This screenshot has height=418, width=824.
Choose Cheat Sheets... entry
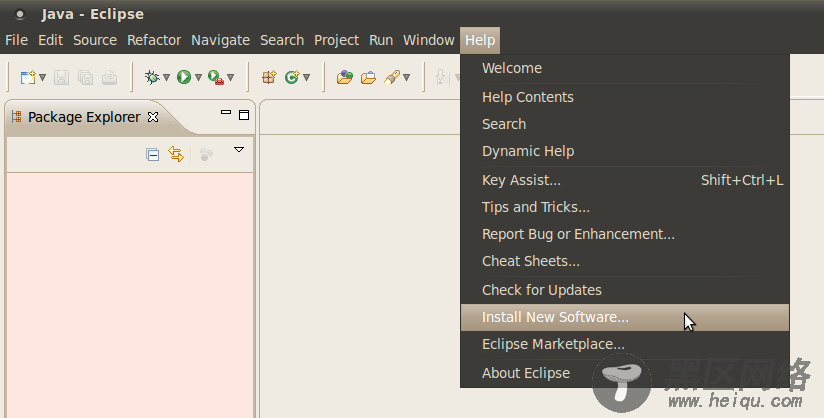tap(625, 261)
